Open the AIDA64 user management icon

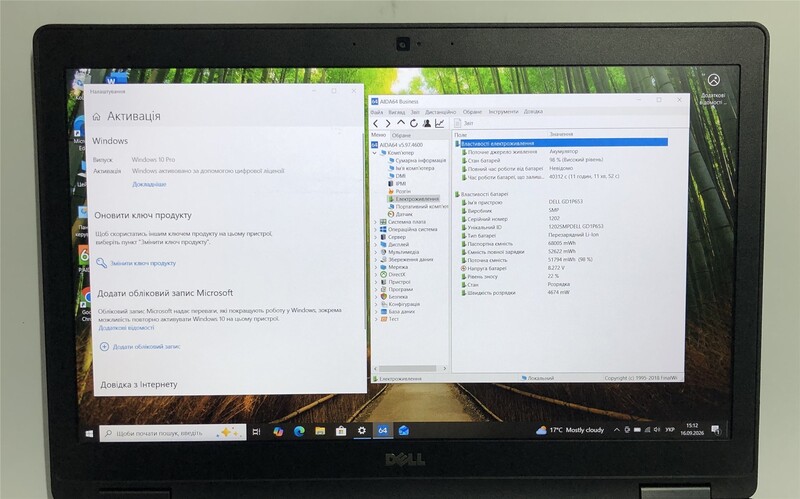tap(427, 123)
